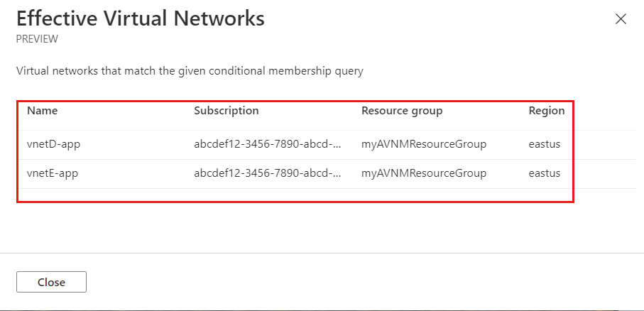This screenshot has width=644, height=311.
Task: Click the Close button
Action: pyautogui.click(x=51, y=282)
